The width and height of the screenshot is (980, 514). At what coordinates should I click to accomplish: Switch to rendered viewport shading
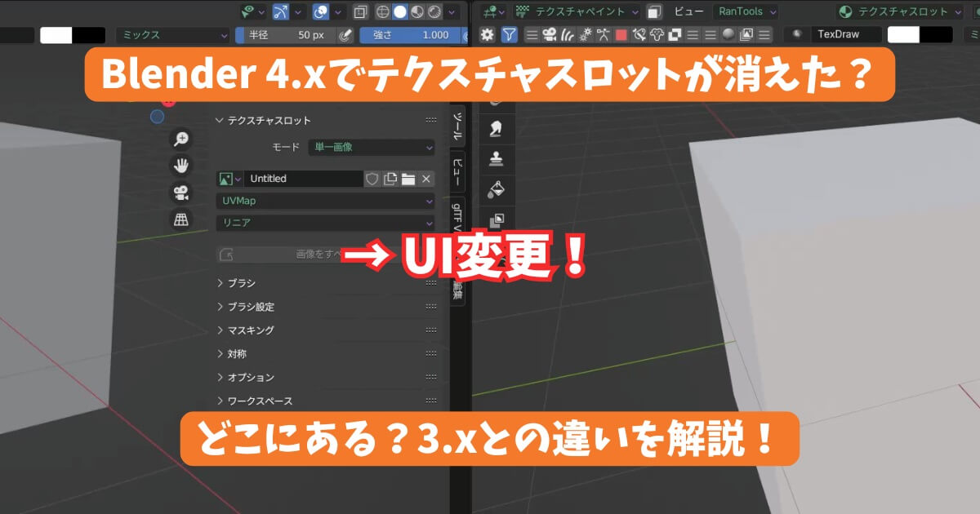[x=436, y=11]
